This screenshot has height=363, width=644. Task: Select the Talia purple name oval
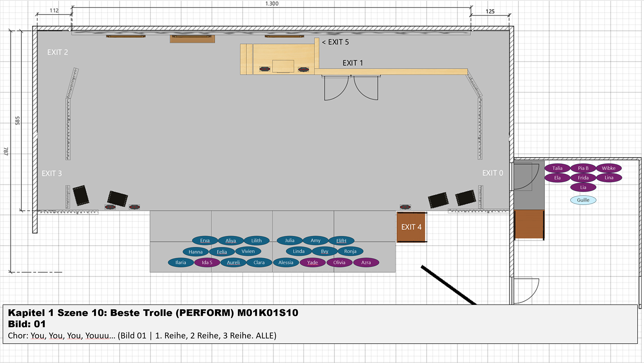pyautogui.click(x=557, y=168)
